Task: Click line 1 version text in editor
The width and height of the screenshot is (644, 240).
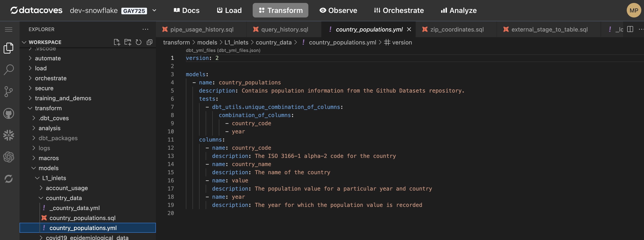Action: [202, 58]
